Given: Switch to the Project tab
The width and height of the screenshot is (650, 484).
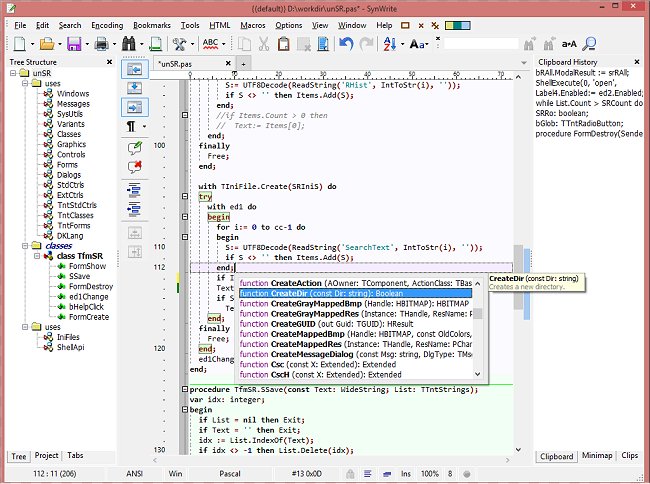Looking at the screenshot, I should pyautogui.click(x=46, y=455).
